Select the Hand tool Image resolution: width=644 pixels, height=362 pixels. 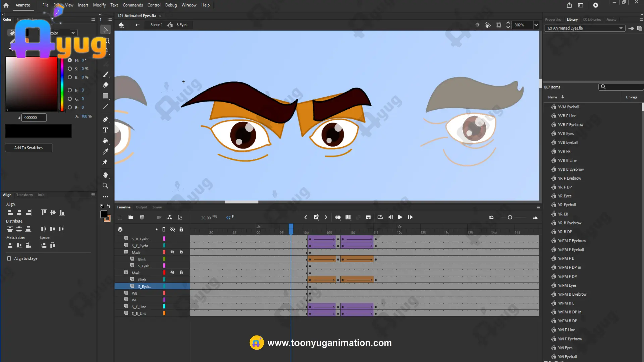point(105,175)
